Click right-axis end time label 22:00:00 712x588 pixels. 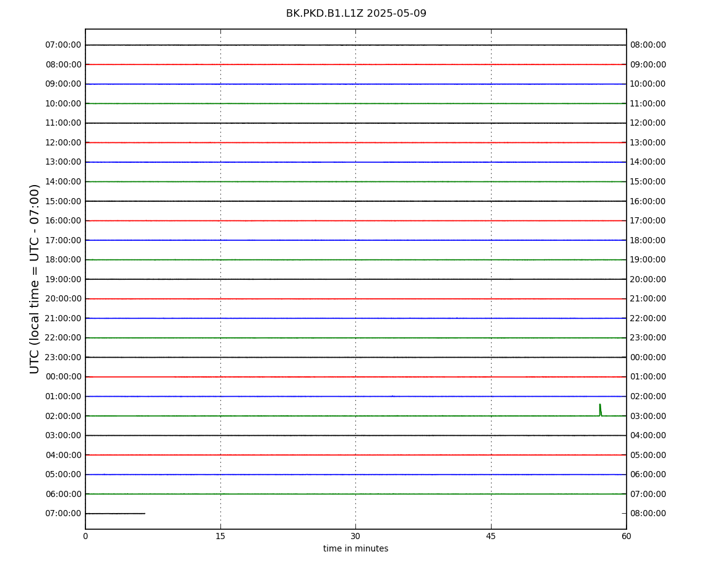point(648,318)
